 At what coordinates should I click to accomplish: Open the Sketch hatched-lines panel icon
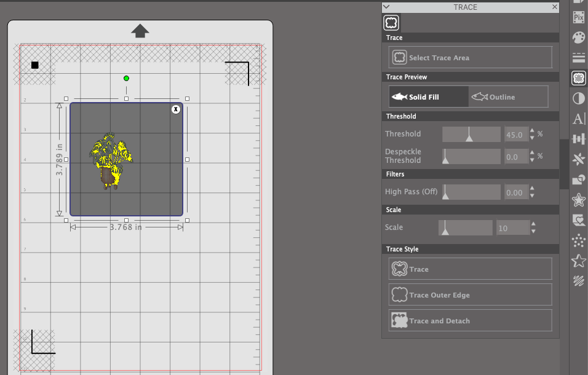point(579,280)
